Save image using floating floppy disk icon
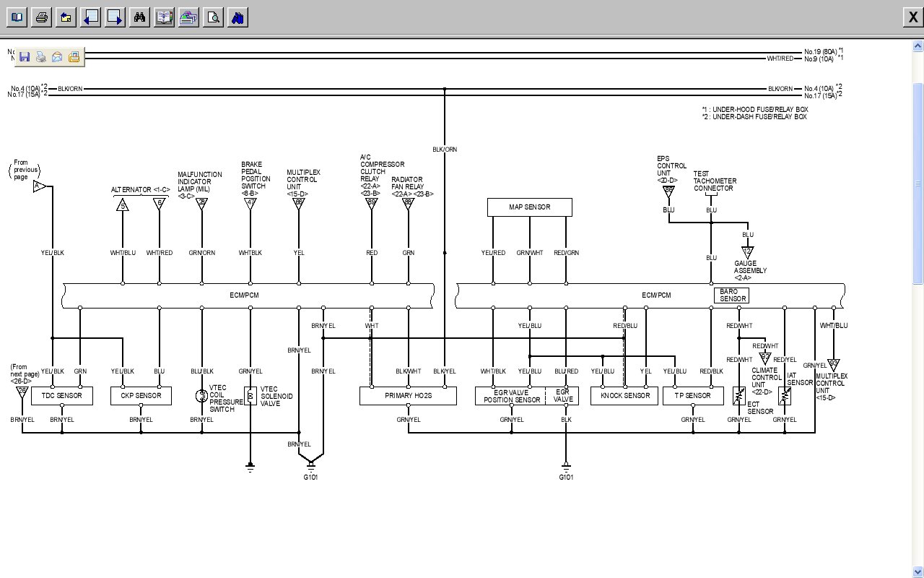Image resolution: width=924 pixels, height=578 pixels. click(x=24, y=57)
